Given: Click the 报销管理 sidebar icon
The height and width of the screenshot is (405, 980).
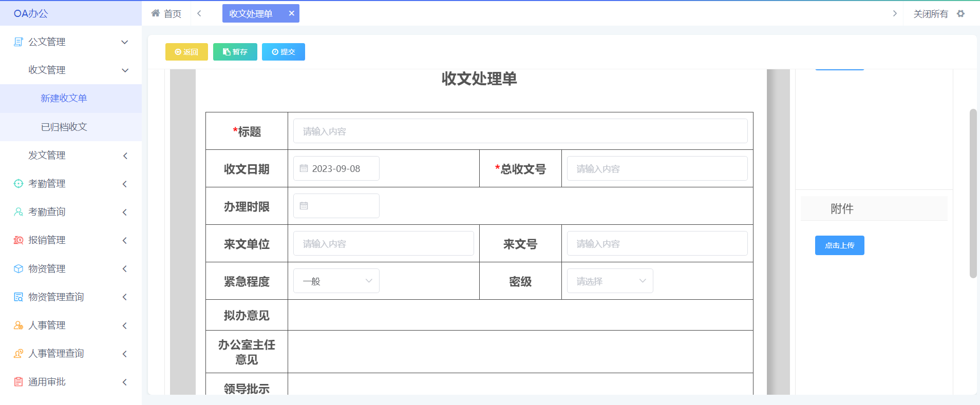Looking at the screenshot, I should click(18, 240).
